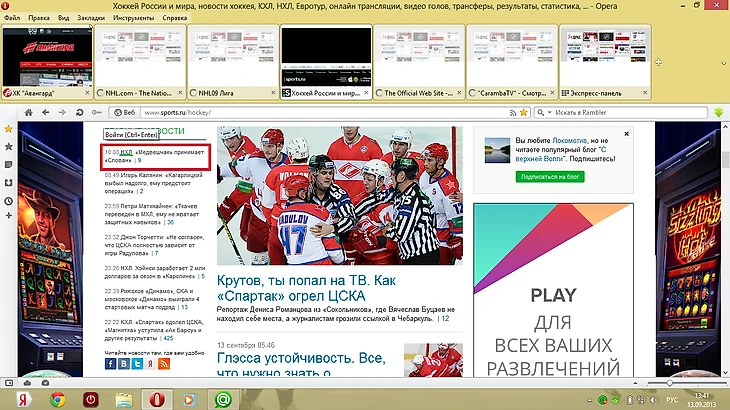Open the Инструменты menu
The width and height of the screenshot is (730, 410).
coord(133,18)
